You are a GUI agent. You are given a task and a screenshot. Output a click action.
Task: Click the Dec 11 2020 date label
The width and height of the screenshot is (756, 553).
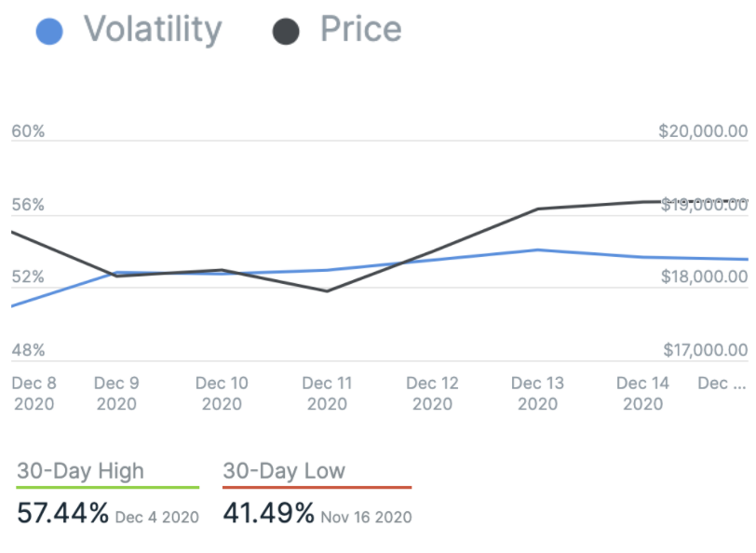pyautogui.click(x=327, y=393)
